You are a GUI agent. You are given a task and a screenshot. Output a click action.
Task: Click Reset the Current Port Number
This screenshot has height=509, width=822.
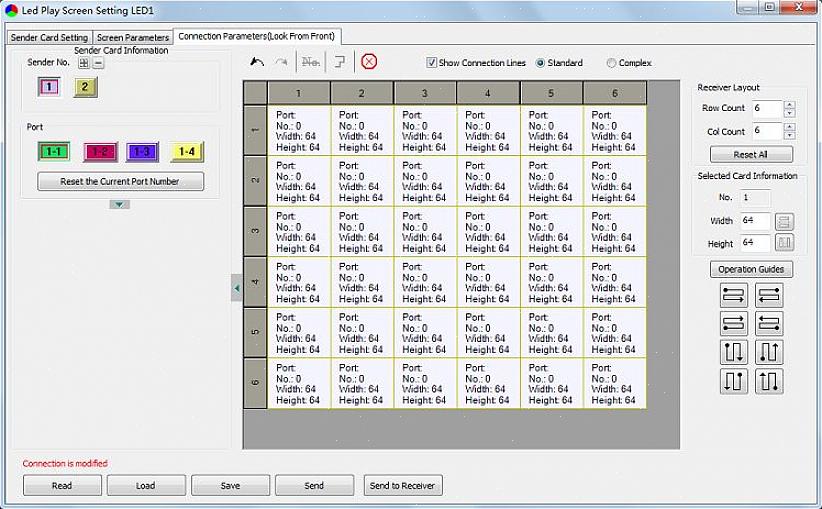click(121, 181)
